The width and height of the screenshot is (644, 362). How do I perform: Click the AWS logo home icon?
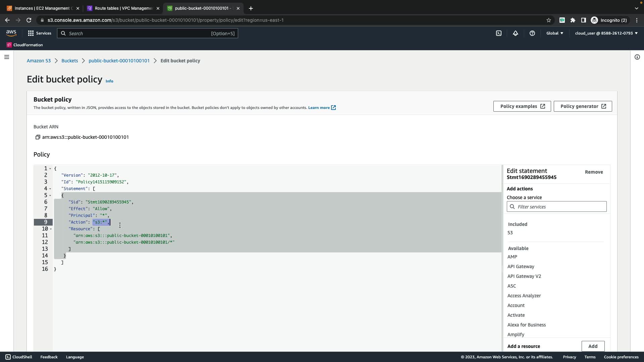[11, 33]
